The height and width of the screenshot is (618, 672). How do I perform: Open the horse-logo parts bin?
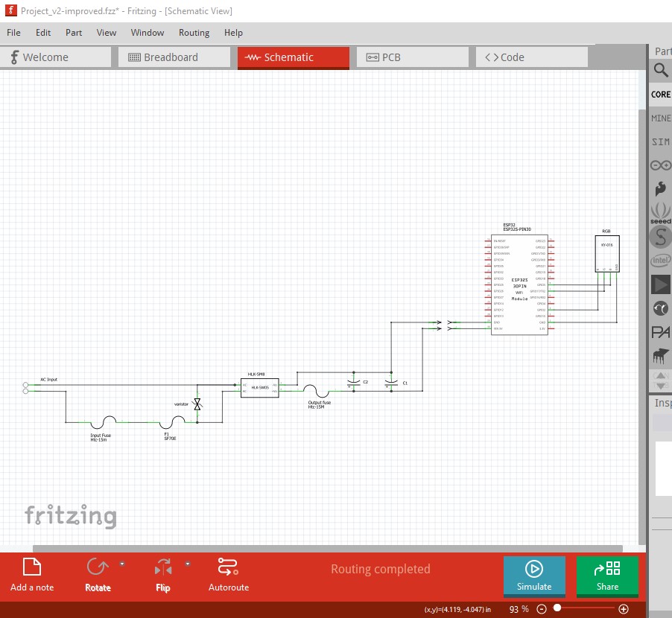coord(660,355)
